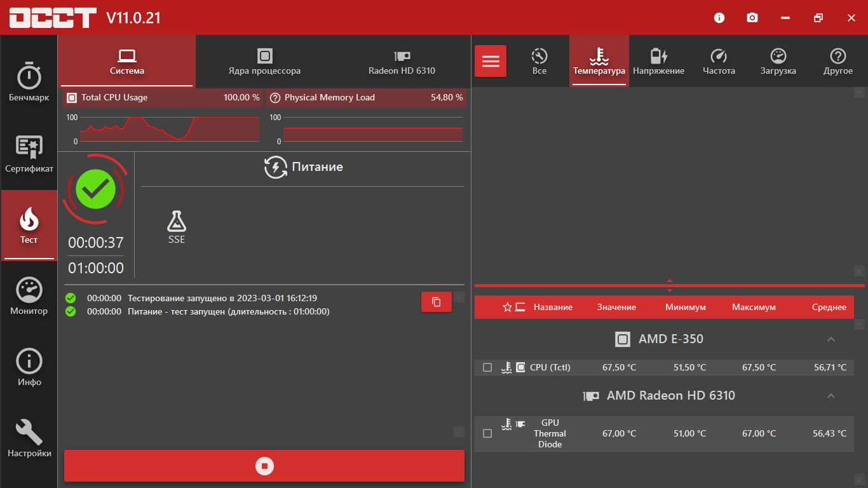Tick the GPU Thermal Diode checkbox

pos(487,433)
